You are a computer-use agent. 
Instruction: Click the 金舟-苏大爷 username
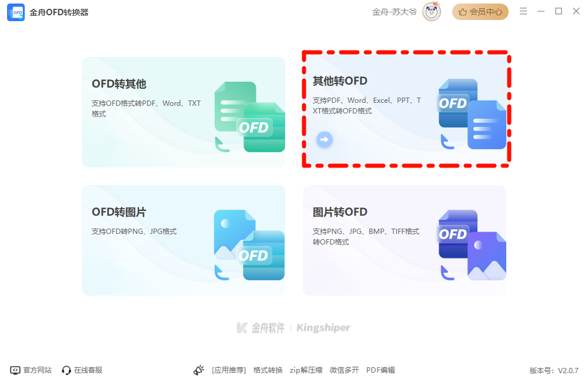(x=394, y=12)
